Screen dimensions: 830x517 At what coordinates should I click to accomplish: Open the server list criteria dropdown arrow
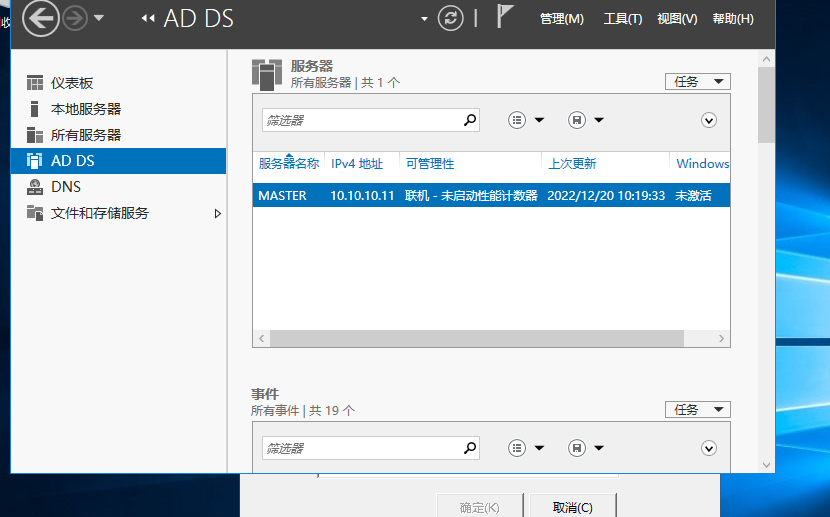539,120
